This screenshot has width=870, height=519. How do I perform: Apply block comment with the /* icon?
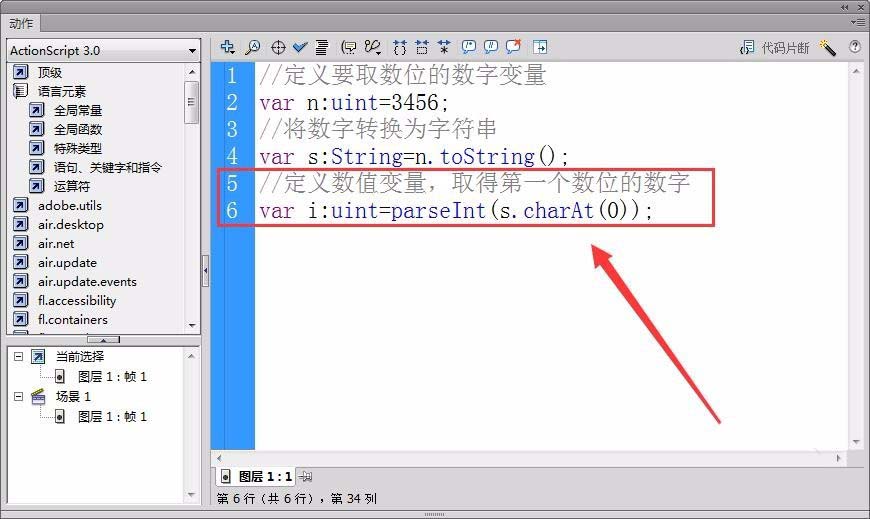(x=469, y=47)
